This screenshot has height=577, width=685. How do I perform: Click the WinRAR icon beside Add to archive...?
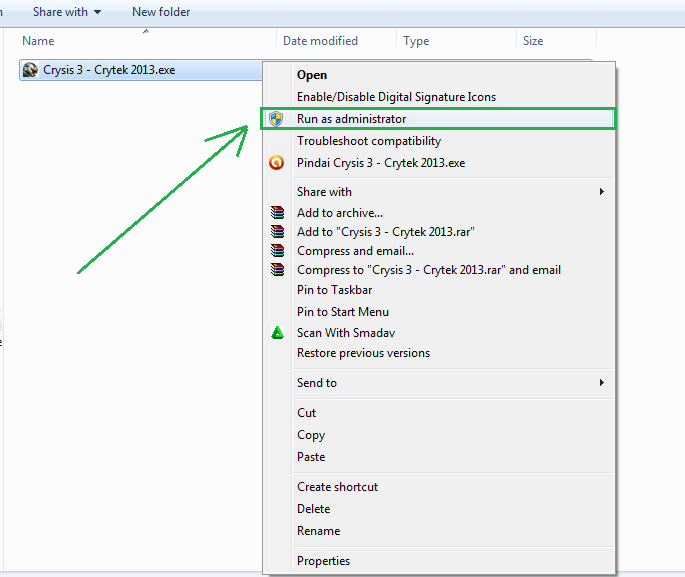click(277, 213)
